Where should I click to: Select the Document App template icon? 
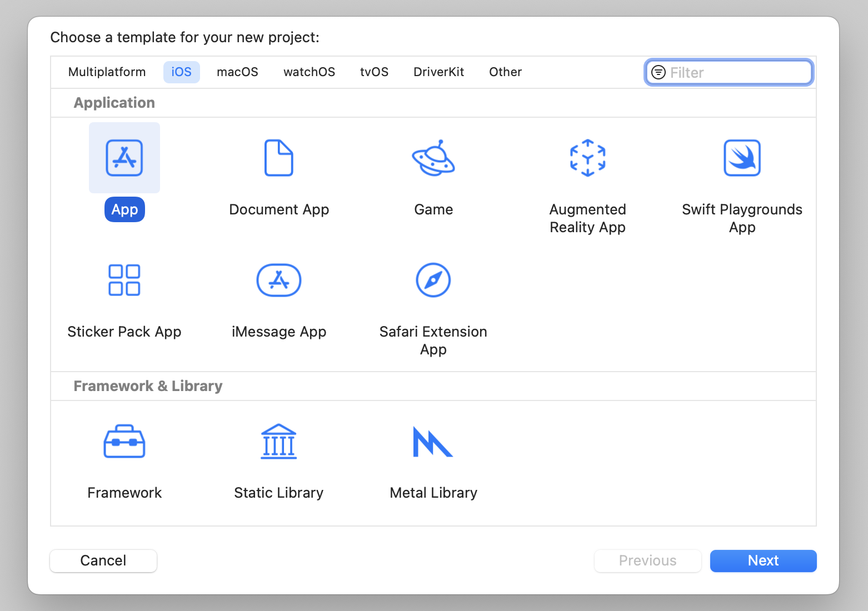pos(279,158)
